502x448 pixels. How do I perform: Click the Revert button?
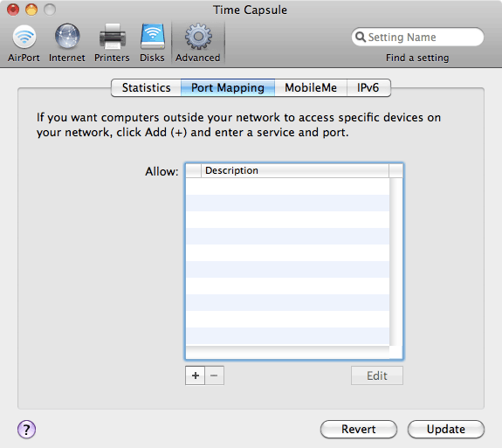coord(359,429)
